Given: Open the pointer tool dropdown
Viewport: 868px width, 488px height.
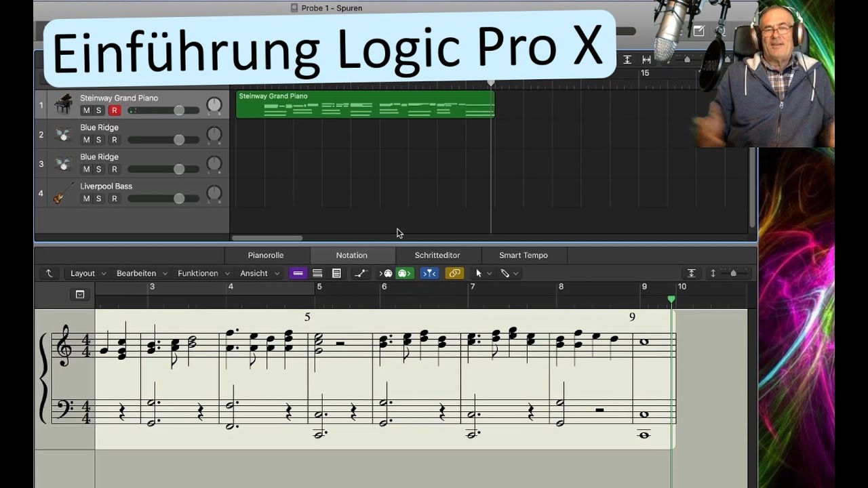Looking at the screenshot, I should [483, 273].
